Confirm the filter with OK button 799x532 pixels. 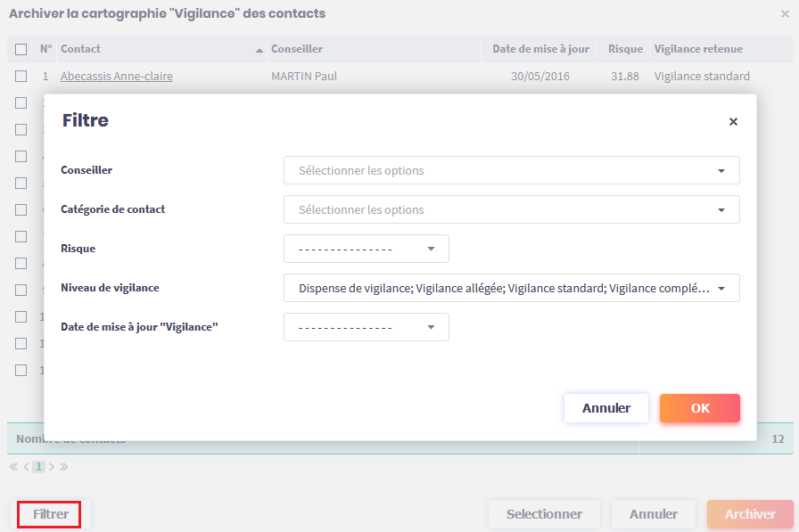pyautogui.click(x=699, y=408)
